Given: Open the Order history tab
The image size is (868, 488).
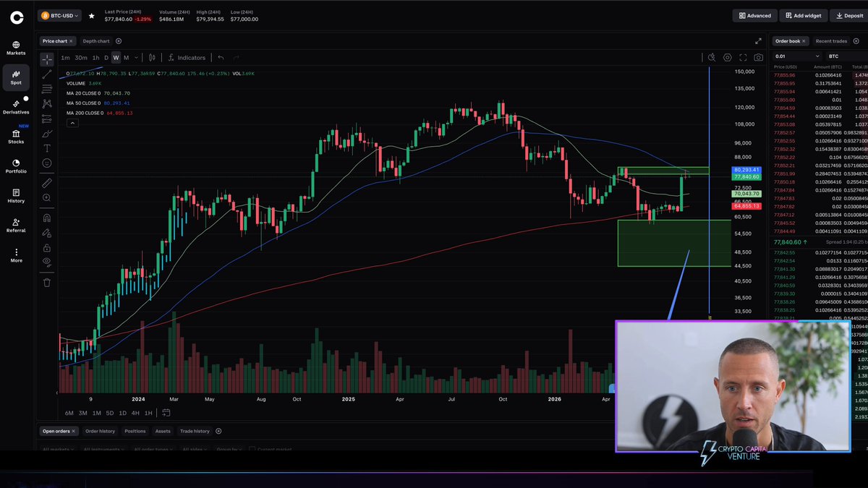Looking at the screenshot, I should [x=100, y=431].
